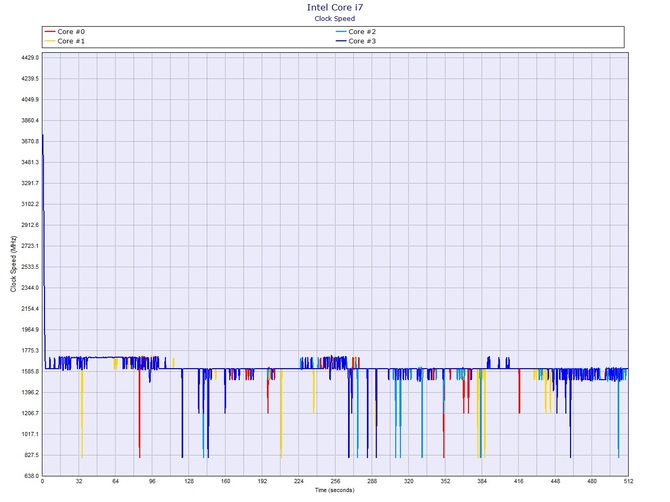
Task: Click the 384 x-axis tick label
Action: [x=482, y=481]
